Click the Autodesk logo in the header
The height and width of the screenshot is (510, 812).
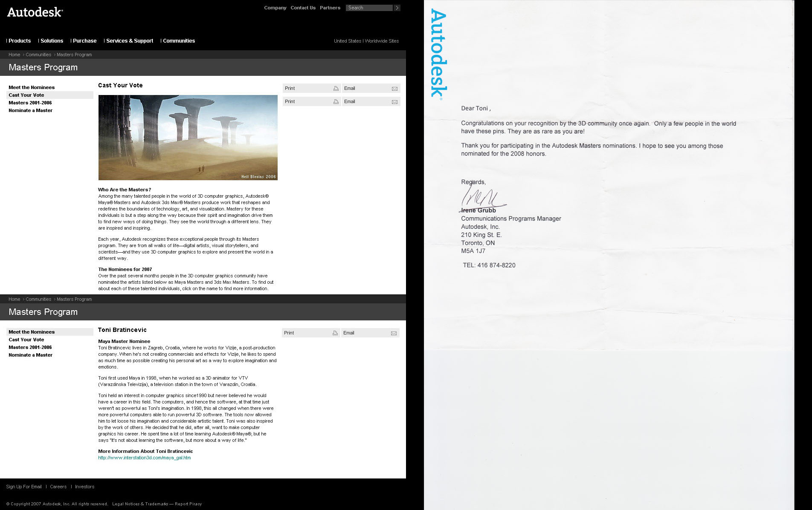[x=35, y=12]
